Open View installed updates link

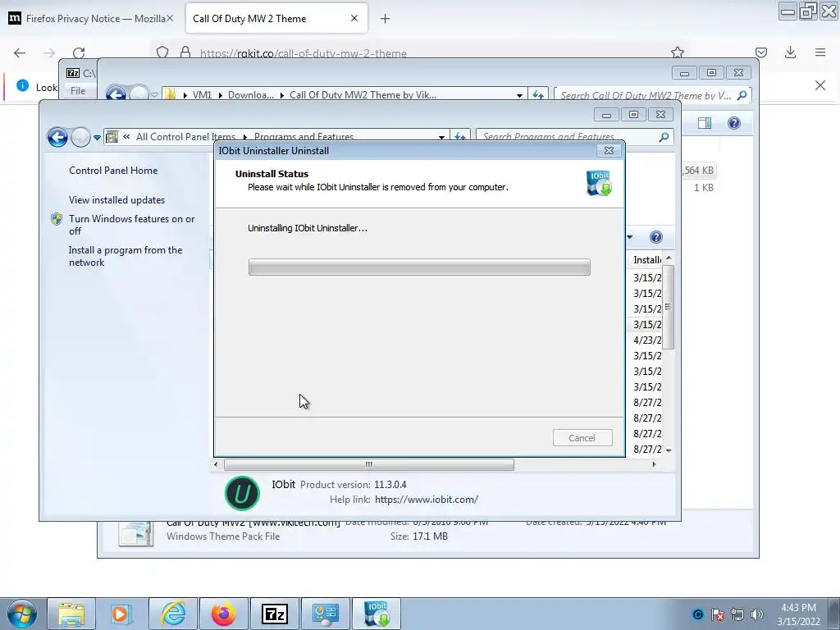[116, 200]
